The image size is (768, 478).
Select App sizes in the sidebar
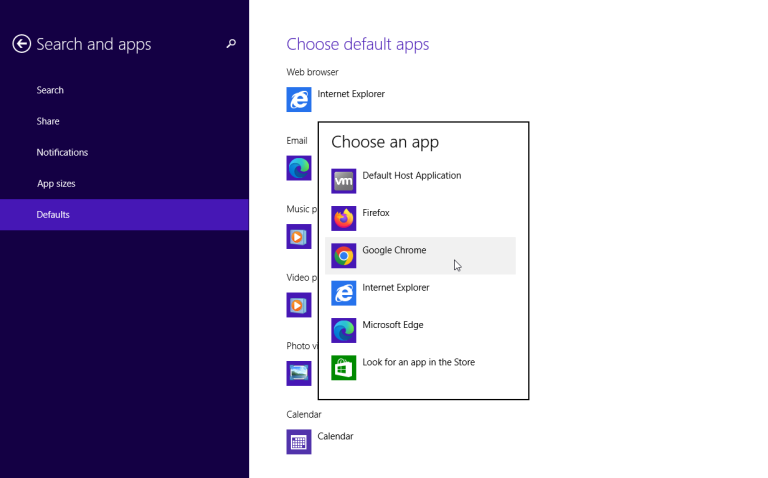coord(56,183)
